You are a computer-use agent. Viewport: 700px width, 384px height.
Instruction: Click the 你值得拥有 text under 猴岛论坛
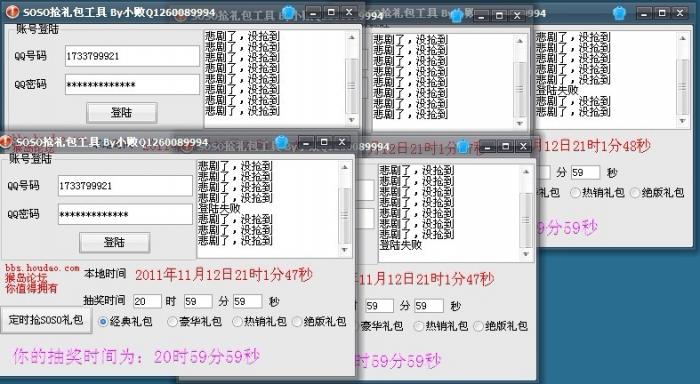tap(31, 288)
